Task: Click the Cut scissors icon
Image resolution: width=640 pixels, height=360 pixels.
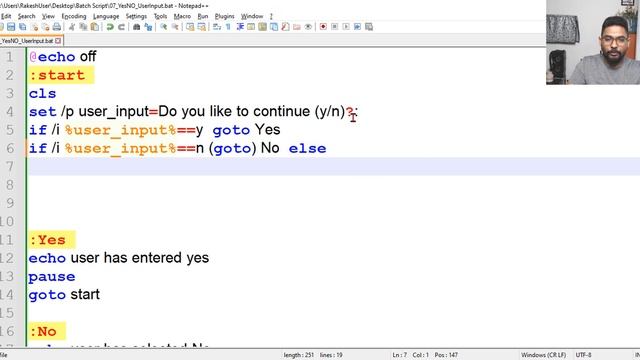Action: pos(72,27)
